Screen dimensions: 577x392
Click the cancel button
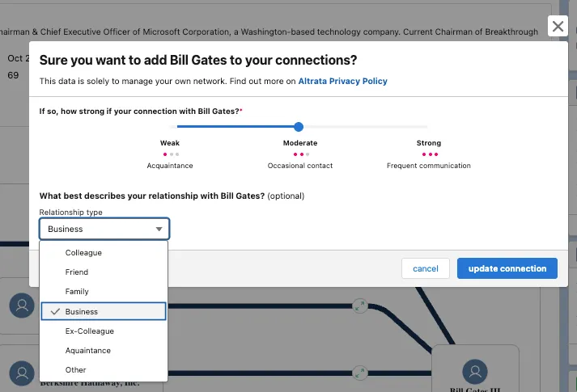(426, 268)
